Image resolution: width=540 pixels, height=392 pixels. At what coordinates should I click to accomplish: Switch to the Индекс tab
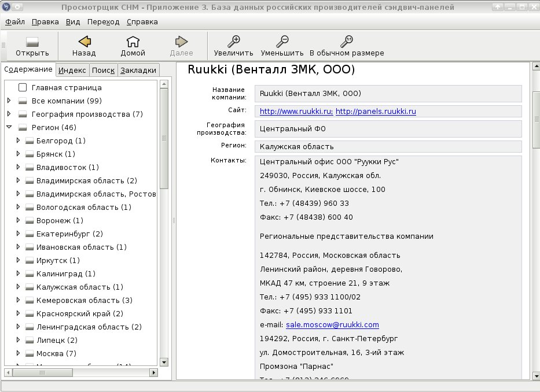[72, 70]
